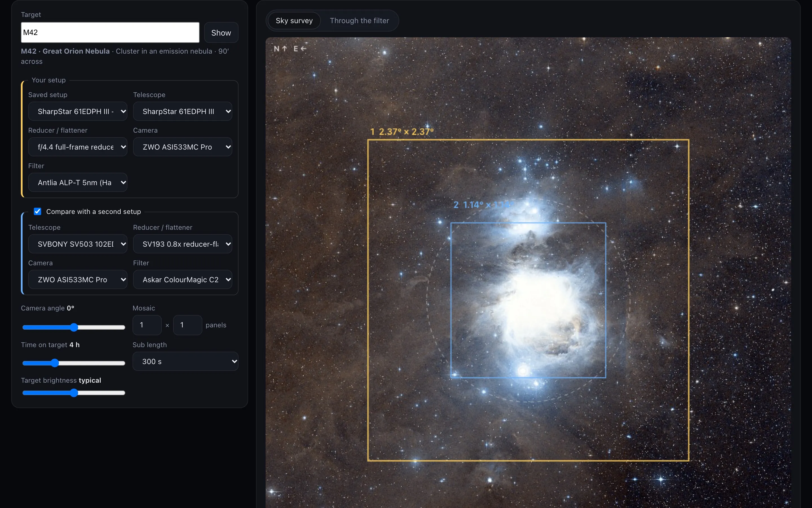Click the first Mosaic panels number field
Viewport: 812px width, 508px height.
tap(147, 325)
